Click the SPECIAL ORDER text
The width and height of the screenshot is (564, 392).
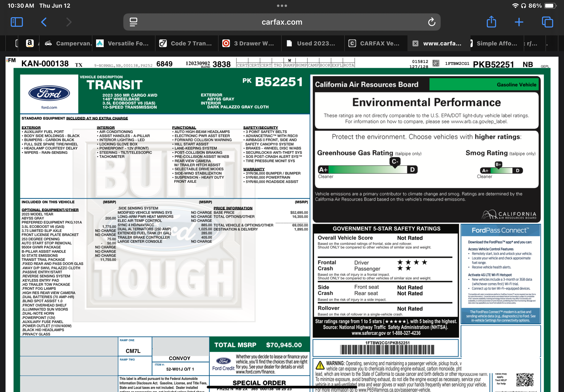click(259, 383)
